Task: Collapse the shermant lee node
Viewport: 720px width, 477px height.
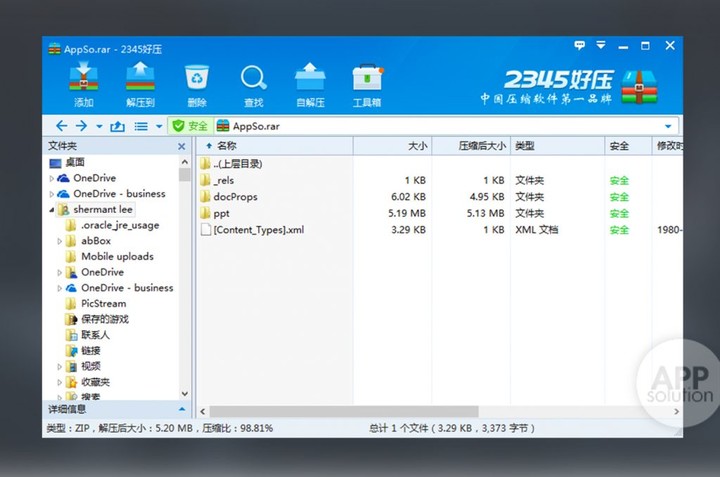Action: pos(51,210)
